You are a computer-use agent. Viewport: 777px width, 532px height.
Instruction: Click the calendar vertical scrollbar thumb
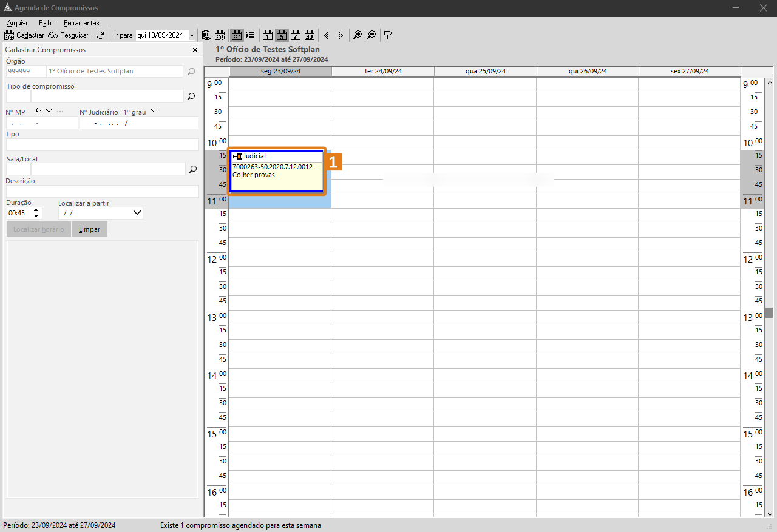[769, 312]
